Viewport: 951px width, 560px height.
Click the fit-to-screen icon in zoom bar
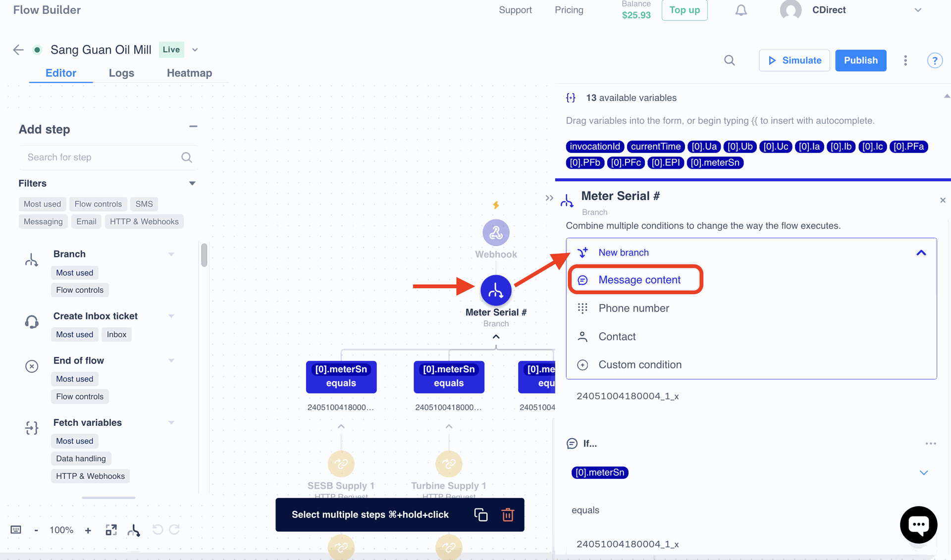[x=111, y=530]
